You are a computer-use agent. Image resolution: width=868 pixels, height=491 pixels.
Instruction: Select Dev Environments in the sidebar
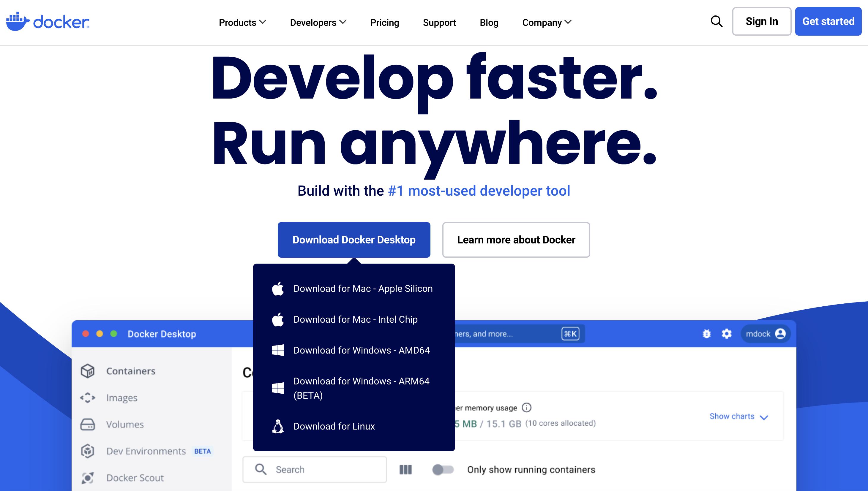146,451
